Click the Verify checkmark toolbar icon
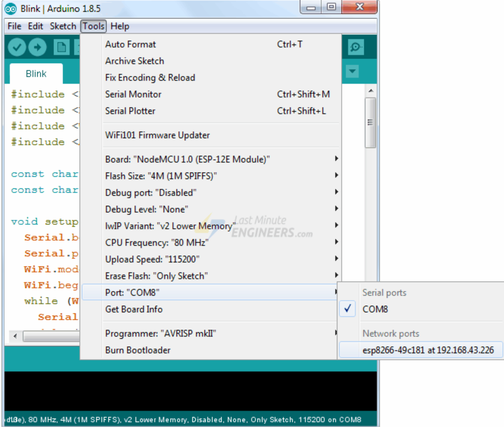This screenshot has height=427, width=504. (x=17, y=47)
